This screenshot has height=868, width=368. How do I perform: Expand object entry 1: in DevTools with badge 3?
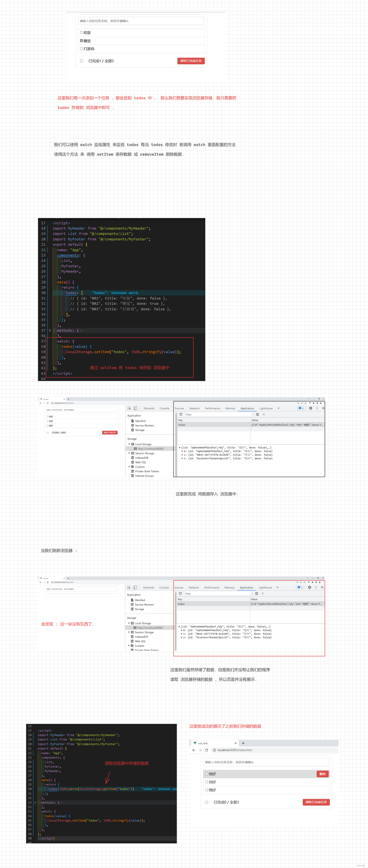coord(182,634)
